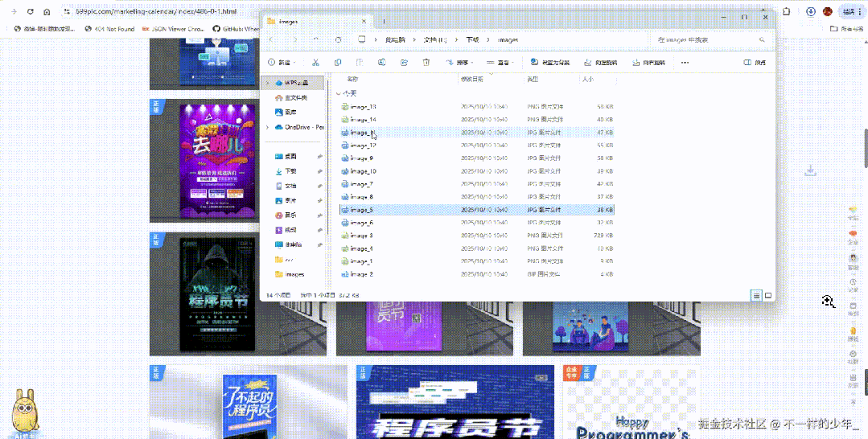Click the Copy icon in Explorer toolbar
Screen dimensions: 868x439
pos(338,63)
